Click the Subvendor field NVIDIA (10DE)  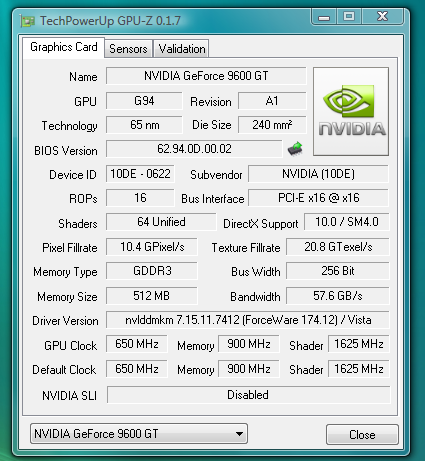click(318, 174)
